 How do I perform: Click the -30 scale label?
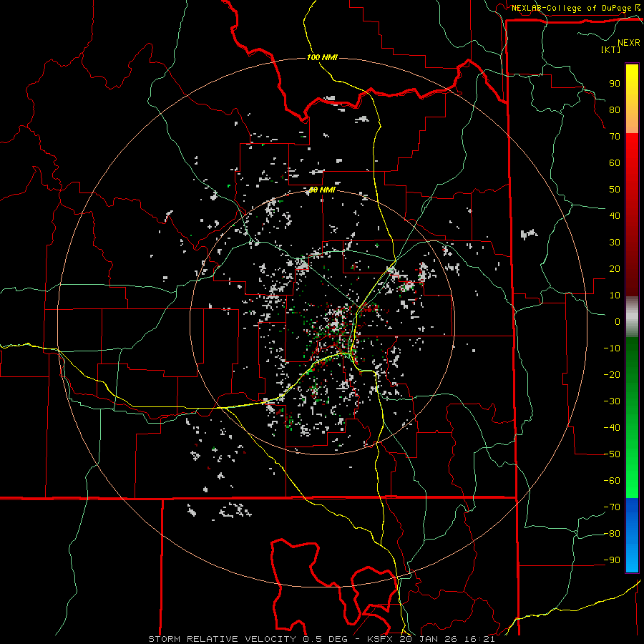[612, 401]
